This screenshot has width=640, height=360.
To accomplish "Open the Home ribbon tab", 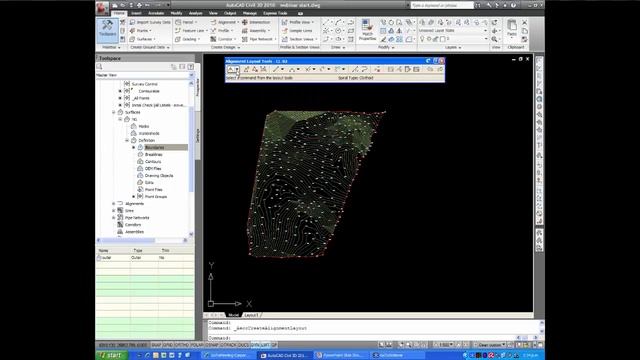I will click(x=119, y=13).
